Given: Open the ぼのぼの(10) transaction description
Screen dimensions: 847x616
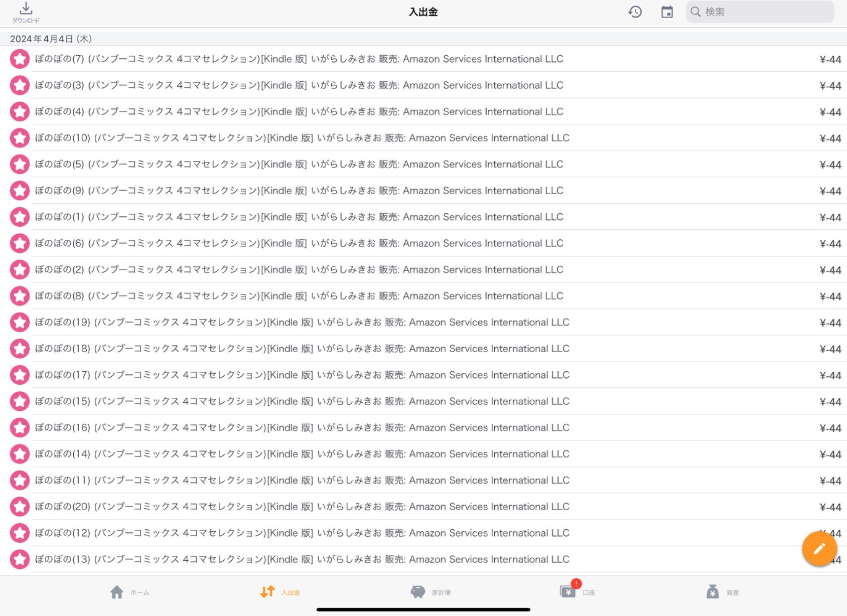Looking at the screenshot, I should coord(302,138).
